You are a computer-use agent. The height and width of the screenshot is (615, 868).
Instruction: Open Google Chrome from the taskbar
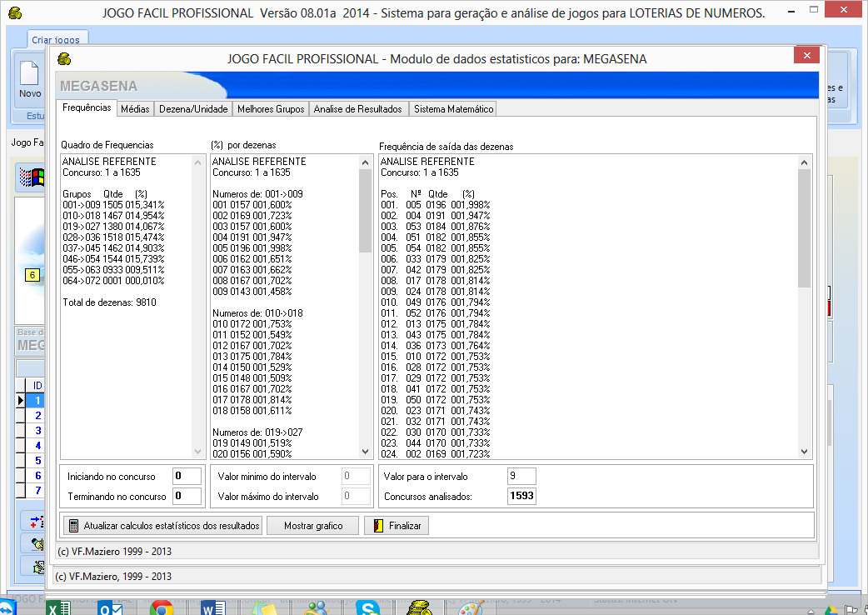click(161, 607)
